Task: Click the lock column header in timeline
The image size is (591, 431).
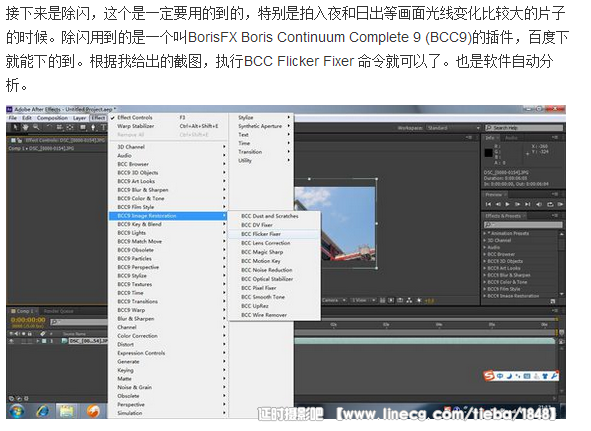Action: click(29, 334)
